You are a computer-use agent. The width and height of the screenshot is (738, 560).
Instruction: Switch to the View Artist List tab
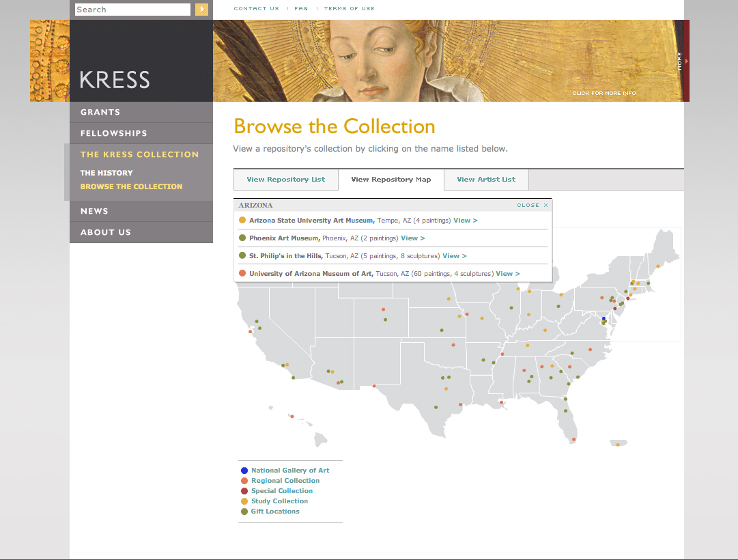click(x=486, y=180)
